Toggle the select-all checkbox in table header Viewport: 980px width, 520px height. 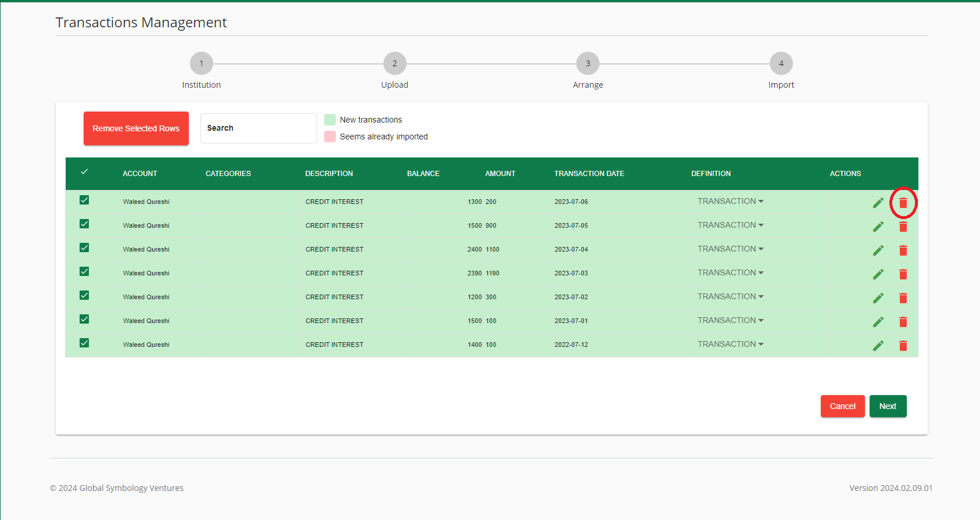[84, 172]
